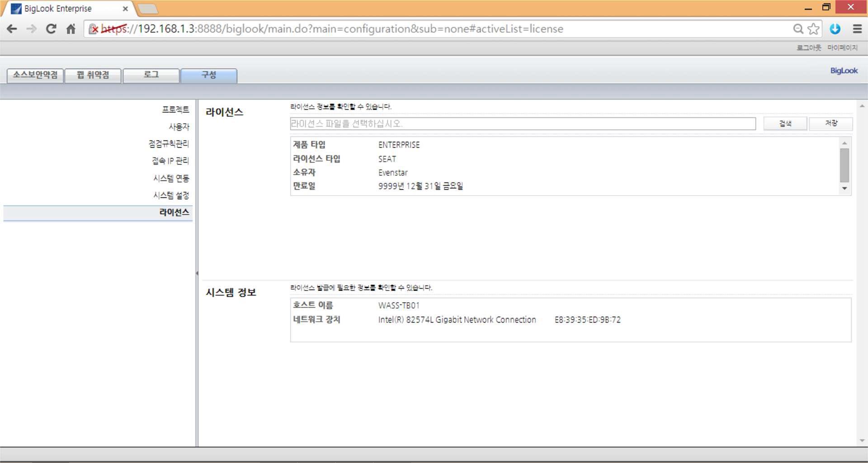Viewport: 868px width, 463px height.
Task: Open 프로젝트 in the sidebar
Action: click(175, 109)
